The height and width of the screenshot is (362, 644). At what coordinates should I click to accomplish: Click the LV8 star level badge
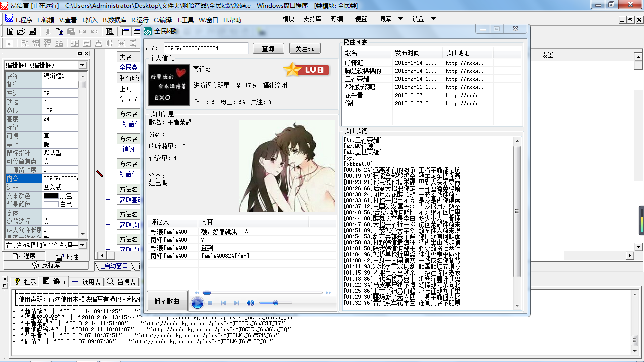point(306,70)
